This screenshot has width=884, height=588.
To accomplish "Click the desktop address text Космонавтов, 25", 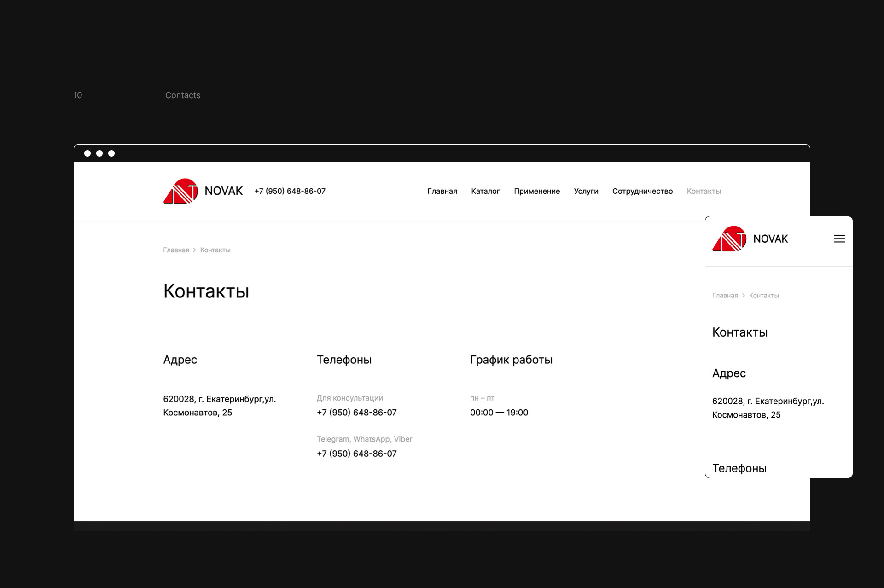I will (x=198, y=413).
